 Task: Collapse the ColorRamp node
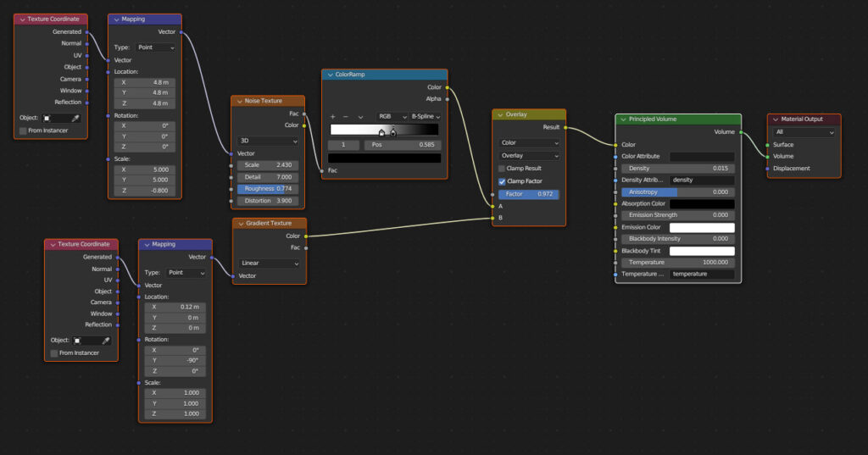click(x=331, y=75)
